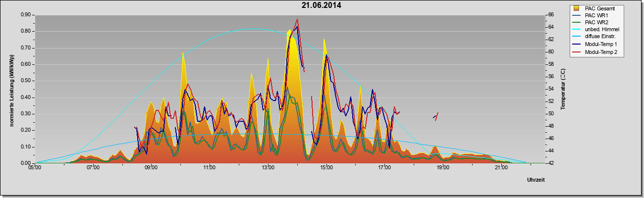Select Modul-Temp 1 in the legend
The height and width of the screenshot is (198, 644).
tap(601, 45)
